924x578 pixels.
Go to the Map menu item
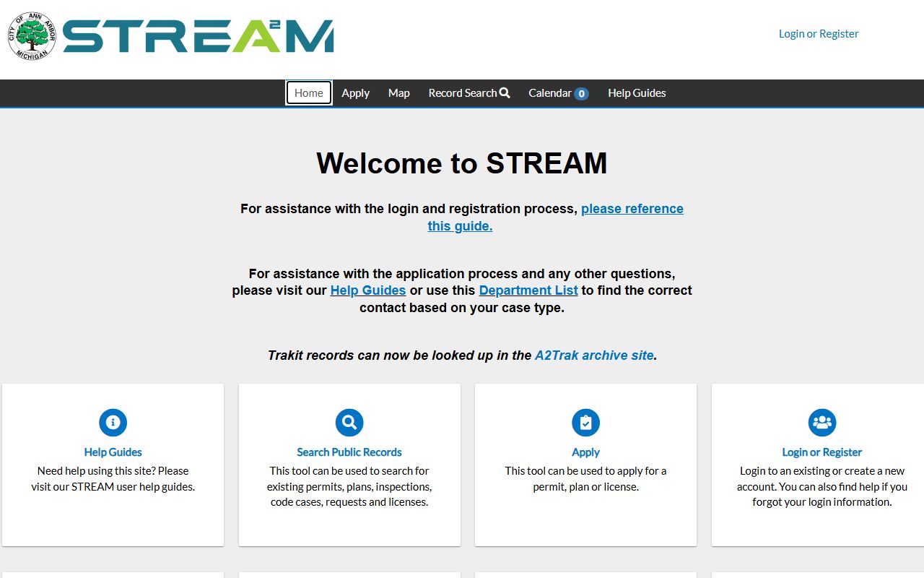click(399, 92)
